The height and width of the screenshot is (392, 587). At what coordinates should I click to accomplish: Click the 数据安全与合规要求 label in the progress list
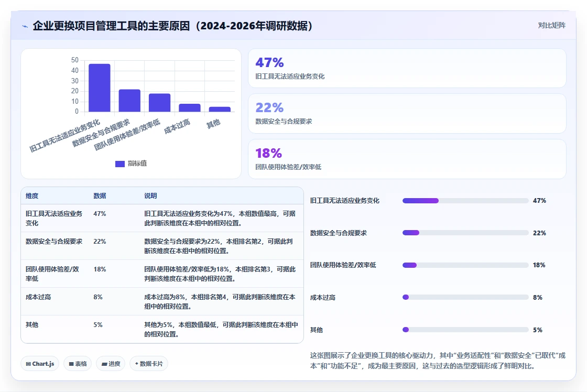coord(339,233)
